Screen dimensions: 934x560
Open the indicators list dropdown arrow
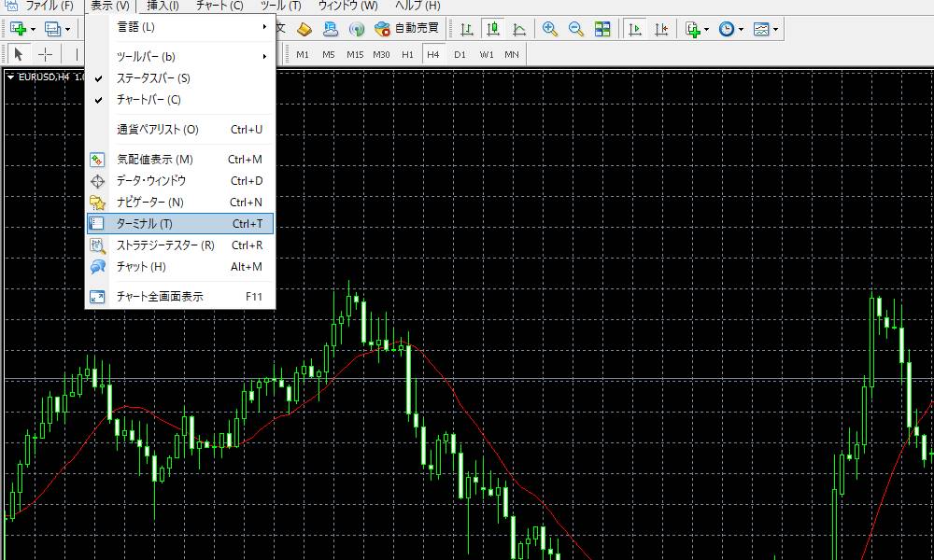coord(707,30)
